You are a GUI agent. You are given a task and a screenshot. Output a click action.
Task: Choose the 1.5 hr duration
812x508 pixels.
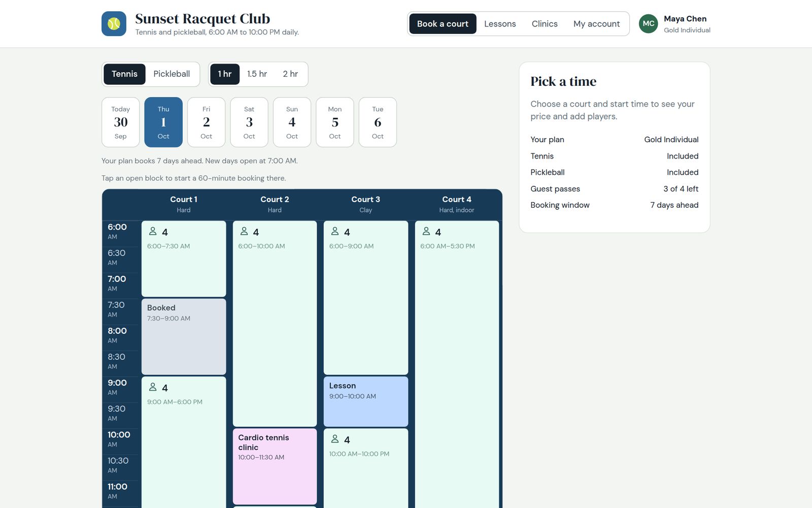pyautogui.click(x=257, y=74)
